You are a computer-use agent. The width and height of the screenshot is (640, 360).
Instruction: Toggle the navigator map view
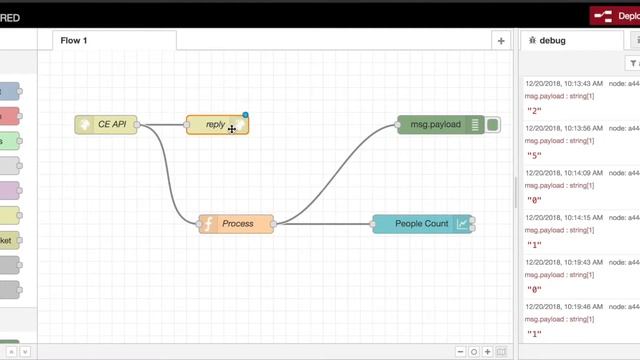[x=501, y=351]
